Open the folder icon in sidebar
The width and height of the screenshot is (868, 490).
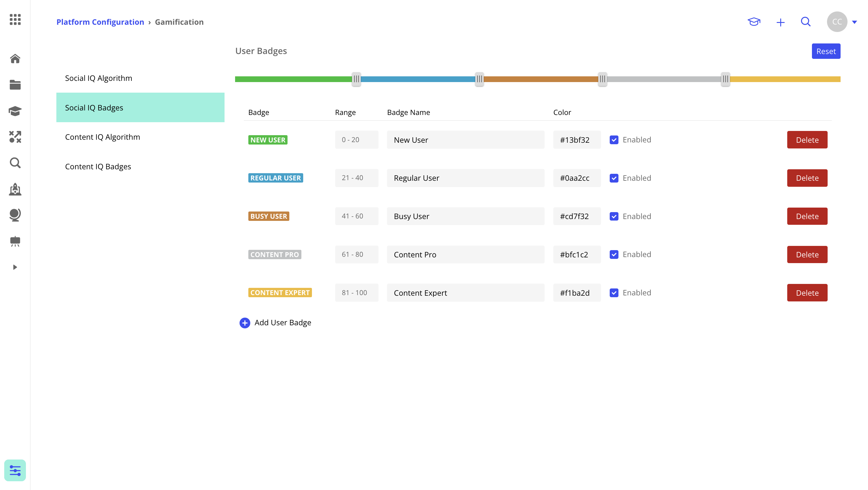(15, 85)
